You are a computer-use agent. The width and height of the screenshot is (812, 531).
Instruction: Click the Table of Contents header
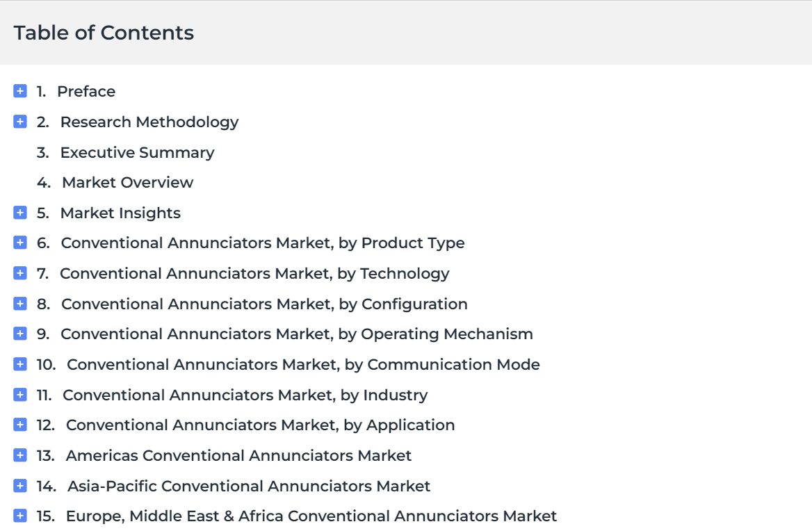coord(104,33)
